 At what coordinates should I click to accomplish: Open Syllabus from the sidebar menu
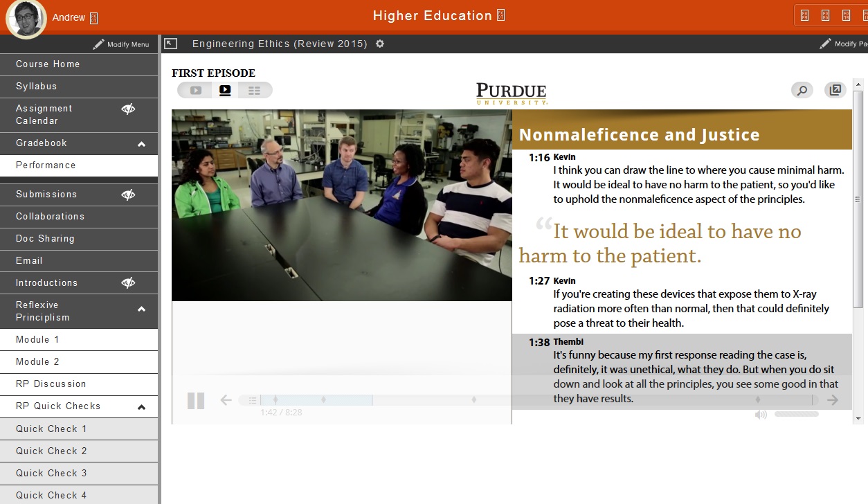tap(37, 87)
